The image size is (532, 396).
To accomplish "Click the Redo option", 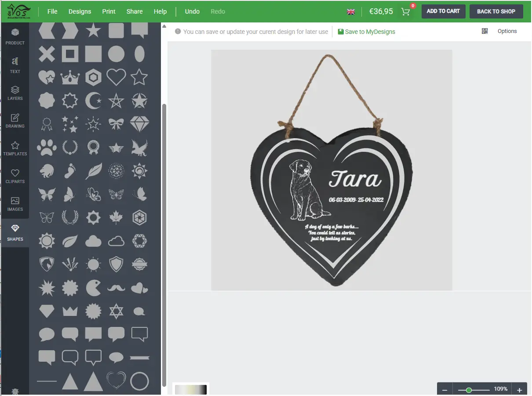I will coord(218,11).
